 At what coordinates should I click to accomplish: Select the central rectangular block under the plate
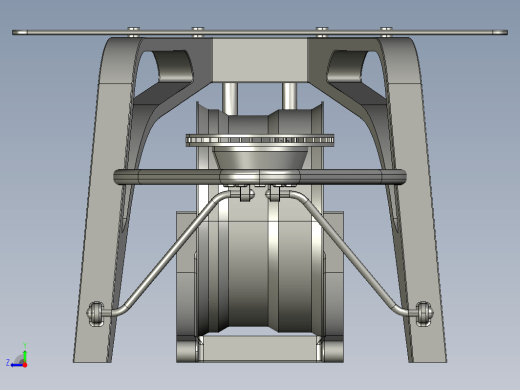[x=260, y=60]
